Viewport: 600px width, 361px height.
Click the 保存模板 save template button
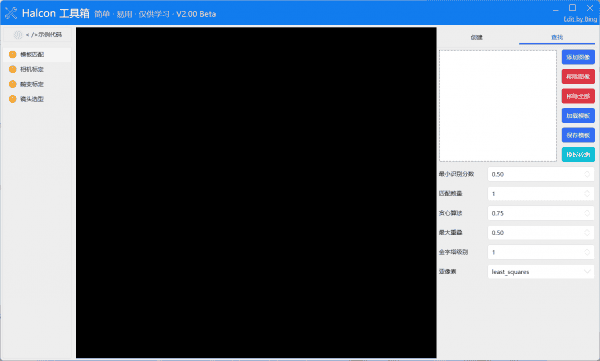pos(578,135)
